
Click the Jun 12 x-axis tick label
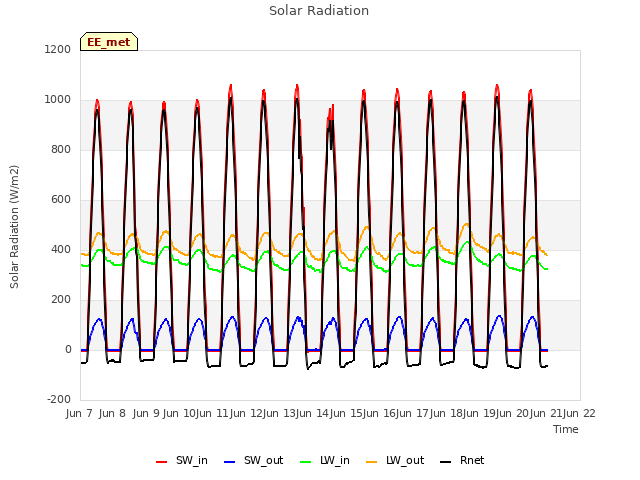pos(245,413)
